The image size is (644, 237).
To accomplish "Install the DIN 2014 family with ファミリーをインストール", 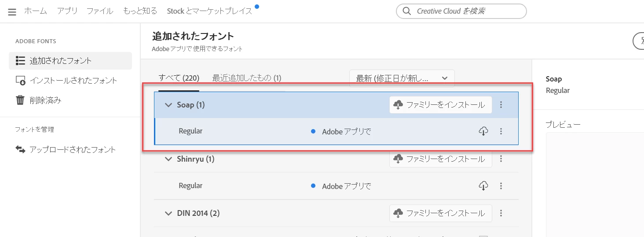I will tap(440, 213).
